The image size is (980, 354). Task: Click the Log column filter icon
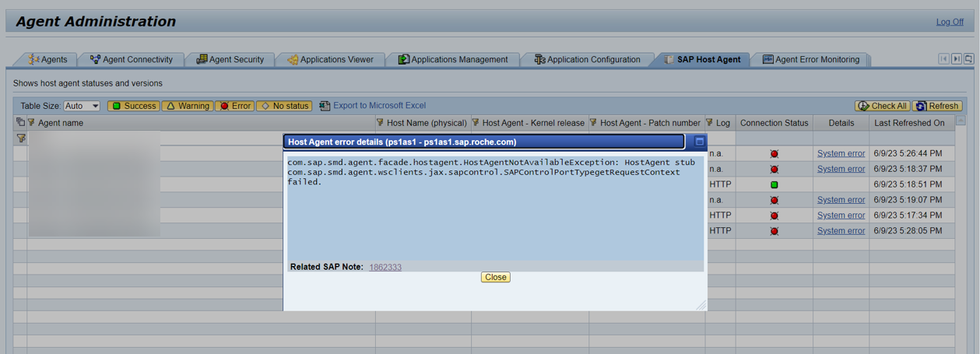(x=710, y=122)
